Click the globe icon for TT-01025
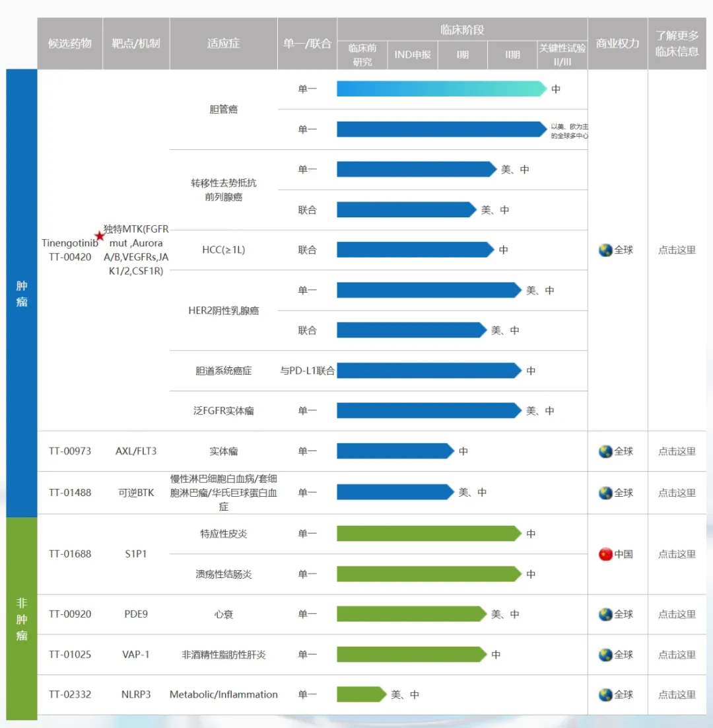The image size is (713, 728). pyautogui.click(x=605, y=655)
